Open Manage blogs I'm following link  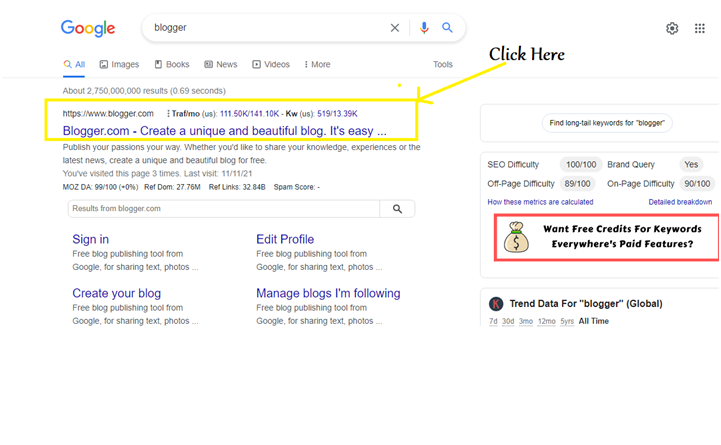[328, 293]
